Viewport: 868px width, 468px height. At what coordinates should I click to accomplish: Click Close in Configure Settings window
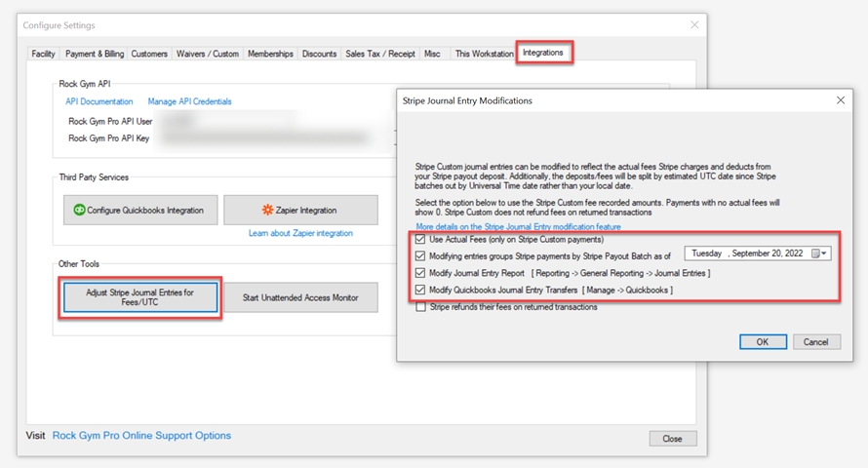point(673,438)
